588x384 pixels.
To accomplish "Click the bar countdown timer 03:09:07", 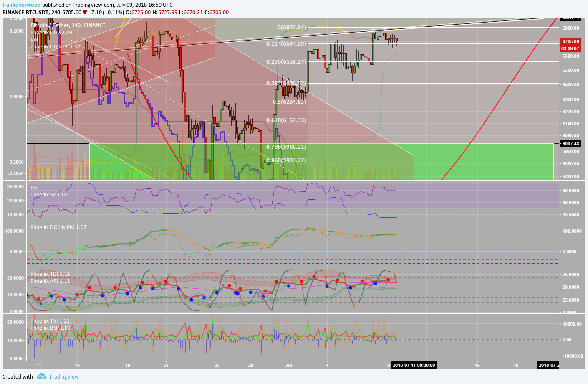I will click(x=570, y=48).
